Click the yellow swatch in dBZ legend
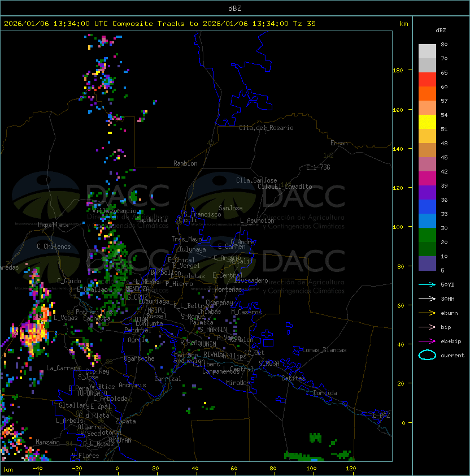The width and height of the screenshot is (470, 476). [x=427, y=122]
